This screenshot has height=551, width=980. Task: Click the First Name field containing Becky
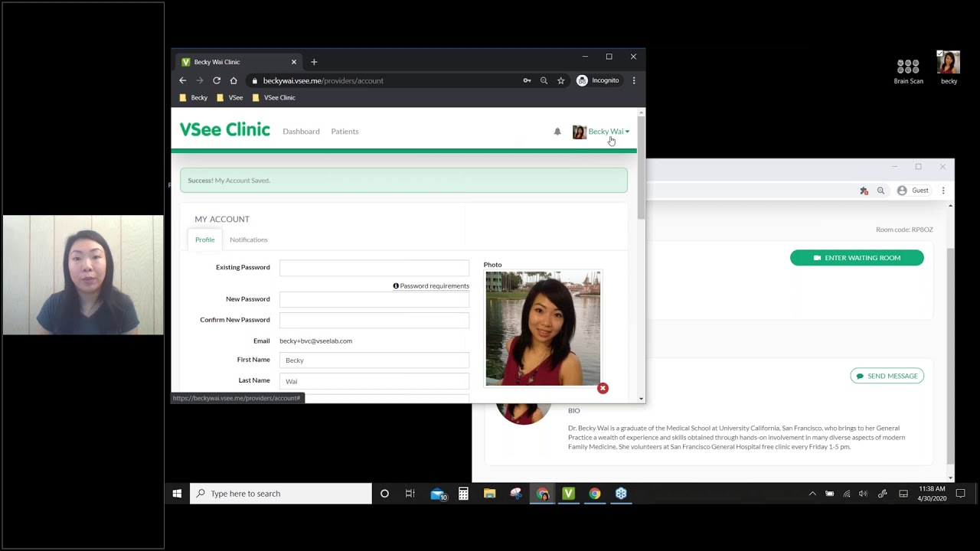(x=374, y=360)
